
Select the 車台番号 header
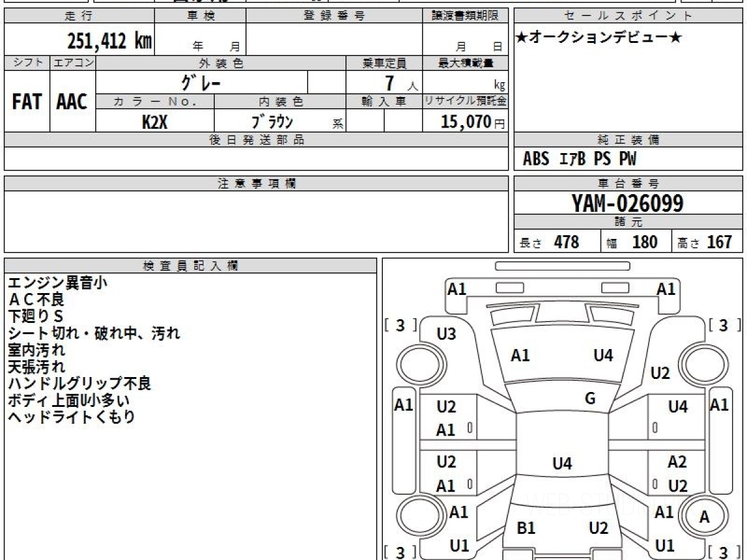click(x=629, y=184)
